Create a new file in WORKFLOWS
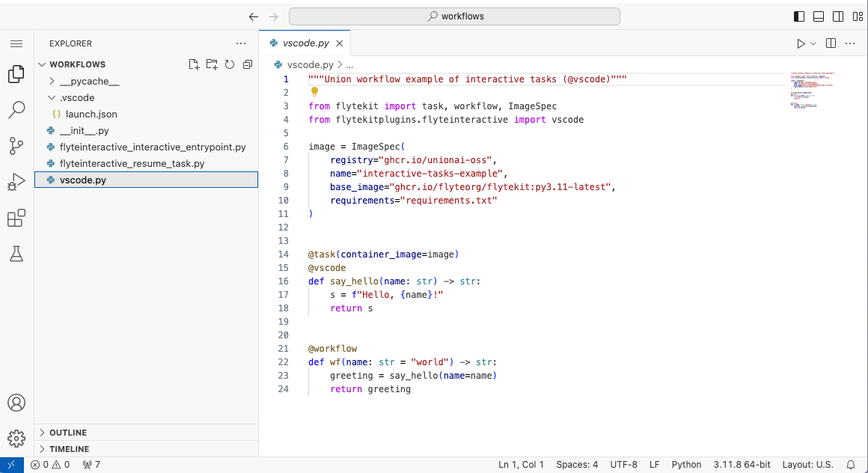The width and height of the screenshot is (868, 473). click(x=194, y=64)
